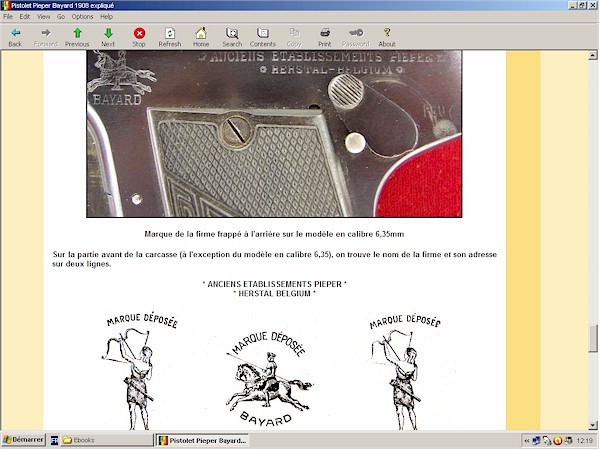Print the current page

[324, 37]
